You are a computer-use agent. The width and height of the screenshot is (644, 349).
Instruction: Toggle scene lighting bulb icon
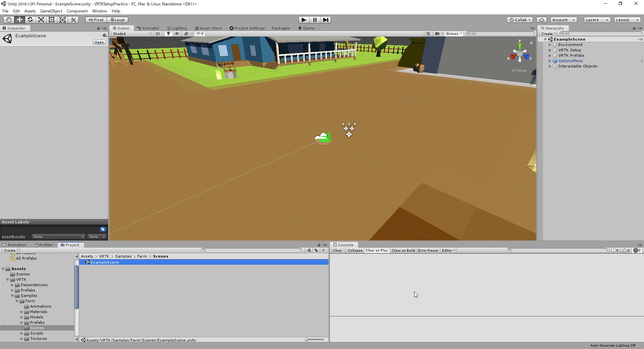[x=168, y=34]
